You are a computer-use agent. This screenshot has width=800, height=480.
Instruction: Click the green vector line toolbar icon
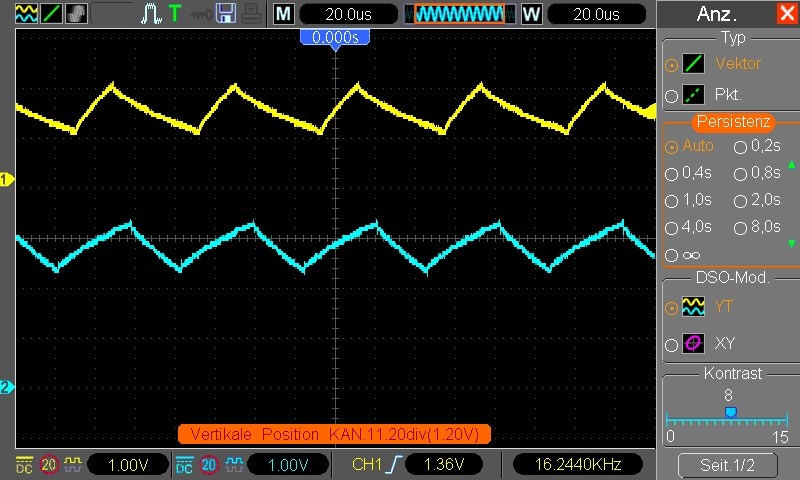[x=51, y=14]
